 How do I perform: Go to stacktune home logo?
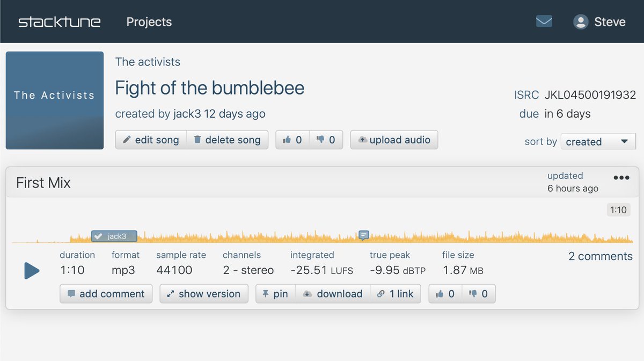59,22
